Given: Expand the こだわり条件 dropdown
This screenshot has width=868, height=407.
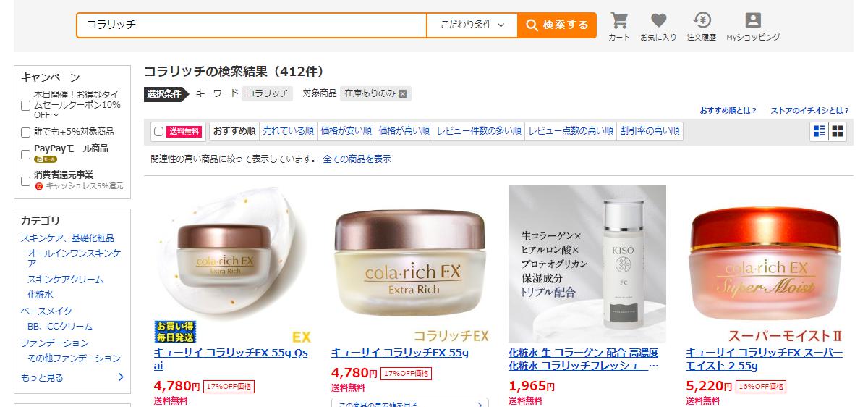Looking at the screenshot, I should [x=472, y=25].
